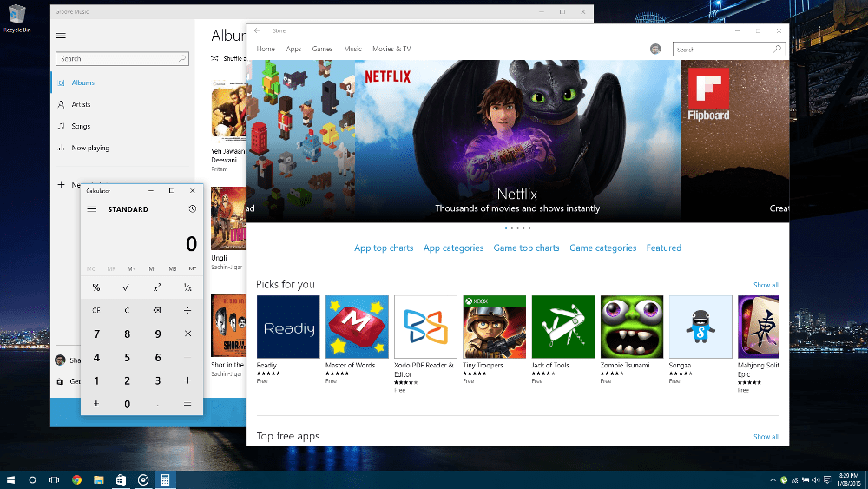Open Yeh Jawaani Hai Deewani album cover

228,112
